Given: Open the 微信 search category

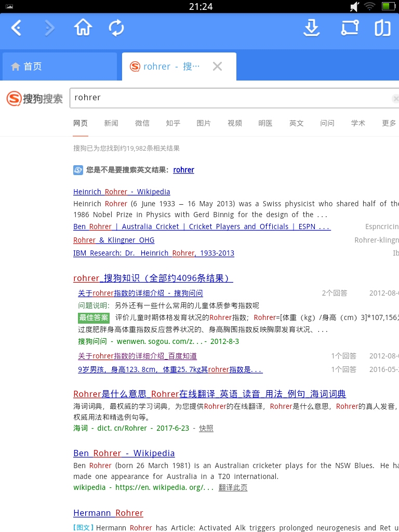Looking at the screenshot, I should click(142, 123).
